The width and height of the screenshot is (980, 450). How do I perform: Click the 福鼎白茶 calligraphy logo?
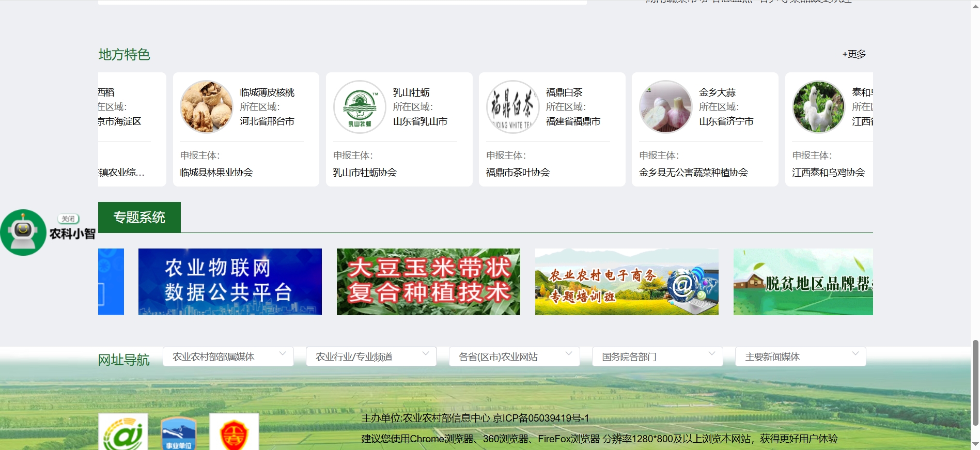[x=512, y=106]
